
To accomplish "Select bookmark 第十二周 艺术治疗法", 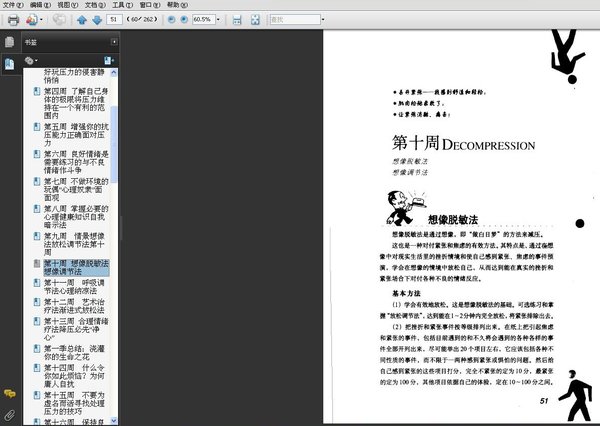I will (x=74, y=306).
